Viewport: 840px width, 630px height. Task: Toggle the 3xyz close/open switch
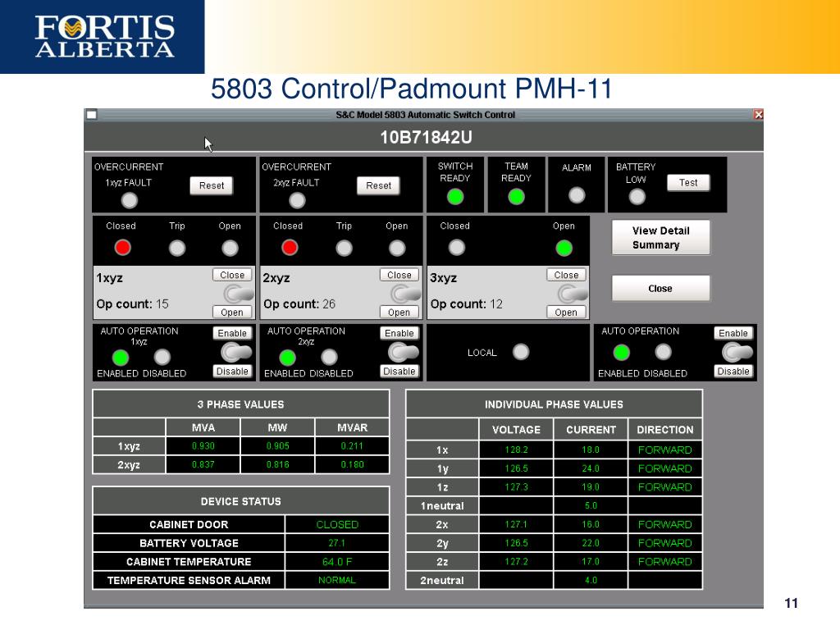pos(573,294)
